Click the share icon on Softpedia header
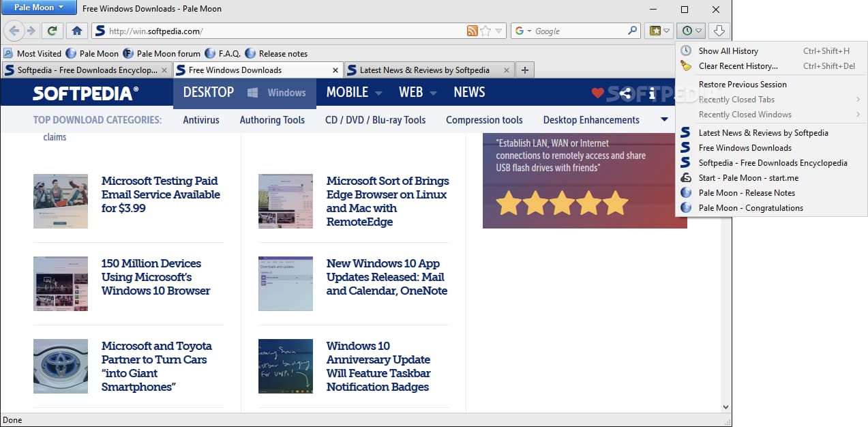 coord(625,93)
